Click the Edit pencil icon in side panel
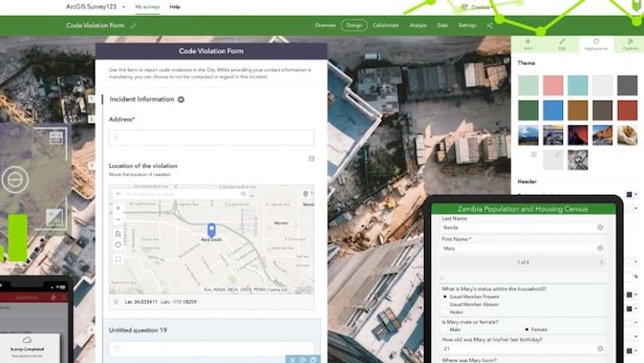Screen dimensions: 644x363 [x=562, y=41]
